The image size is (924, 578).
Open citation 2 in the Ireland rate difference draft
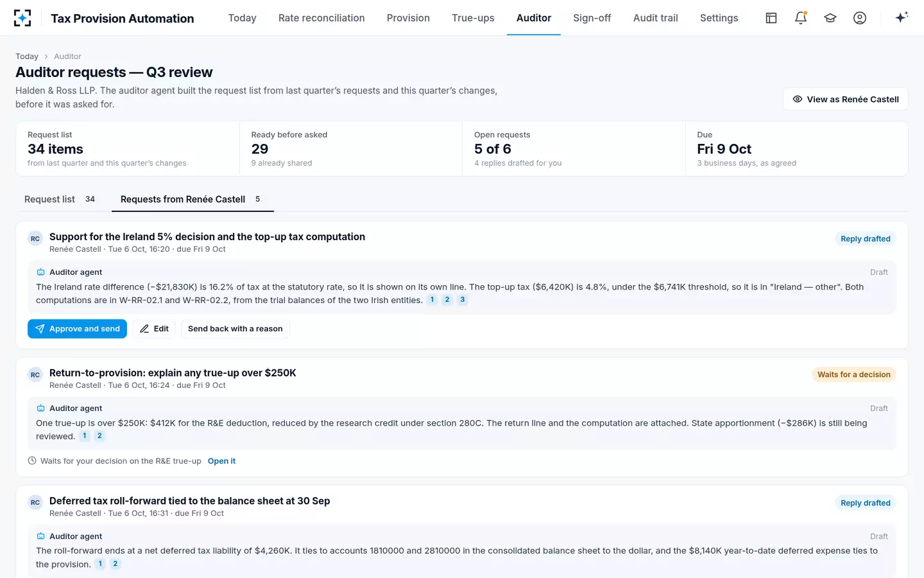[447, 300]
